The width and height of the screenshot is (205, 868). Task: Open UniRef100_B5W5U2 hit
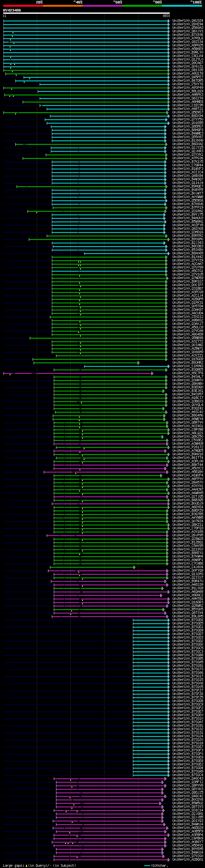coord(187,803)
